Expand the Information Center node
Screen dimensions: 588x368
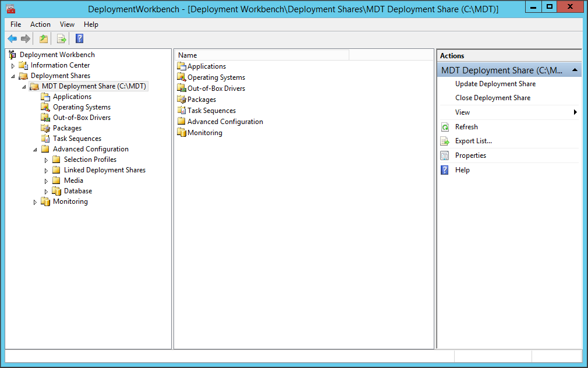coord(13,66)
